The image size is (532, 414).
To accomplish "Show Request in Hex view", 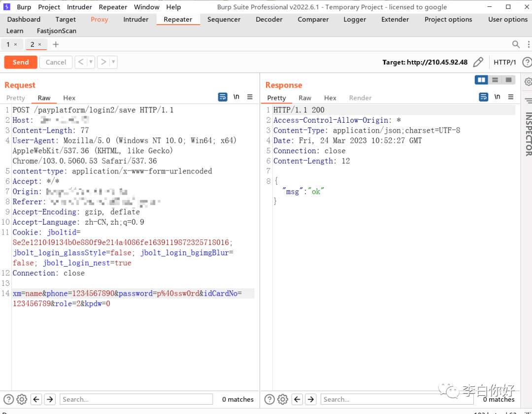I will pyautogui.click(x=69, y=98).
